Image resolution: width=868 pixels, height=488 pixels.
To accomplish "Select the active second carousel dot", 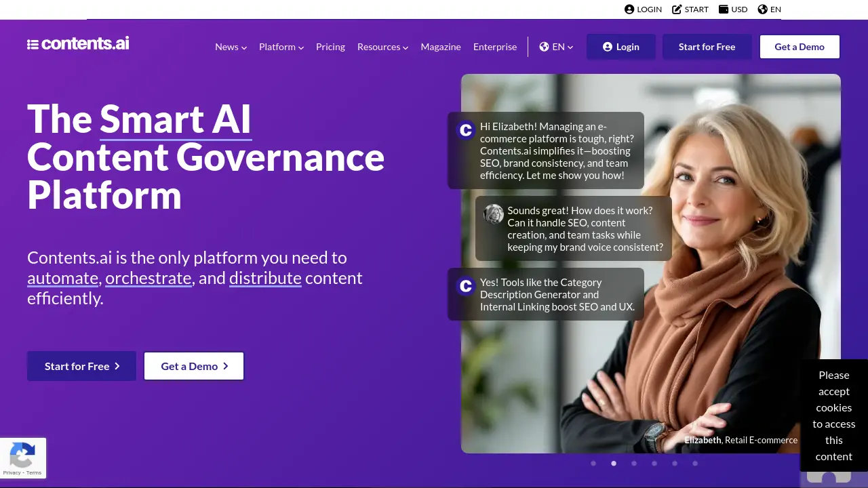I will coord(614,464).
